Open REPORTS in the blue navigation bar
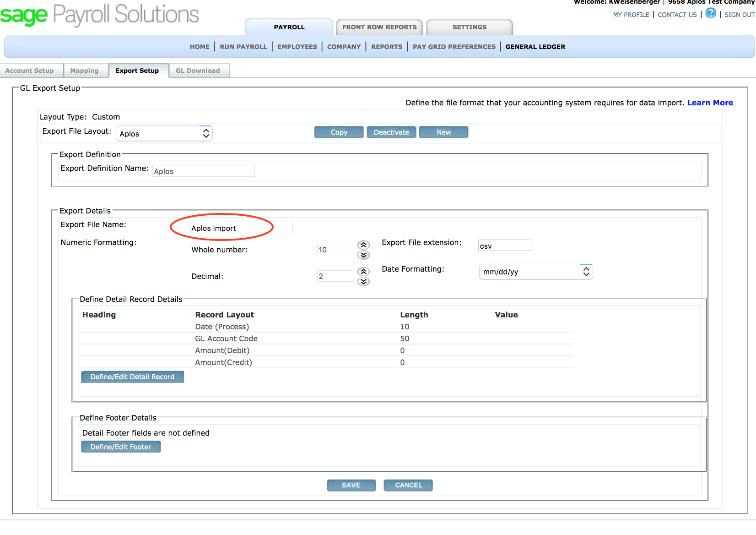Viewport: 756px width, 535px height. click(x=387, y=47)
